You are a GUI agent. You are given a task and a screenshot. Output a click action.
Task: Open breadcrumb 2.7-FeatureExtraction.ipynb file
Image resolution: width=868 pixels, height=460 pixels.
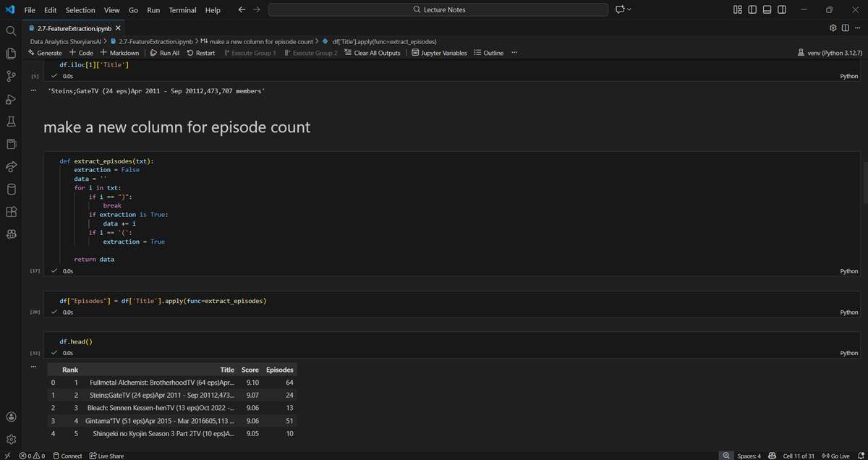[151, 41]
